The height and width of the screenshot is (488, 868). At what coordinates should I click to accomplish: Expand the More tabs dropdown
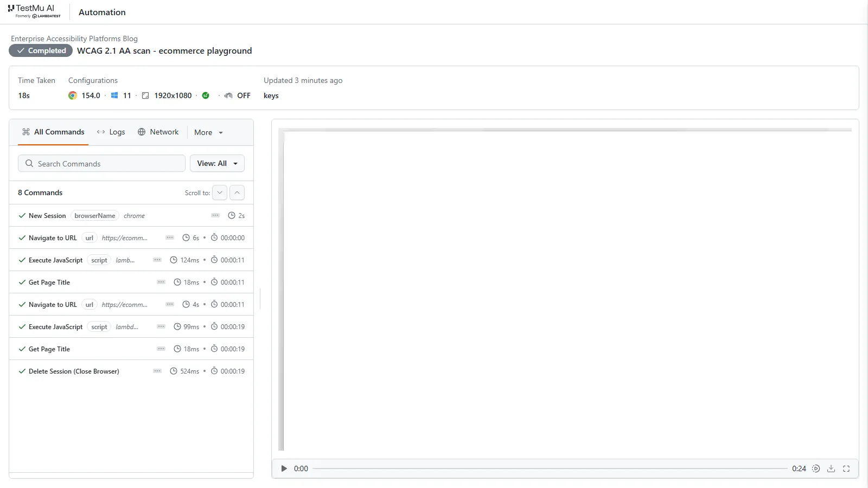208,132
